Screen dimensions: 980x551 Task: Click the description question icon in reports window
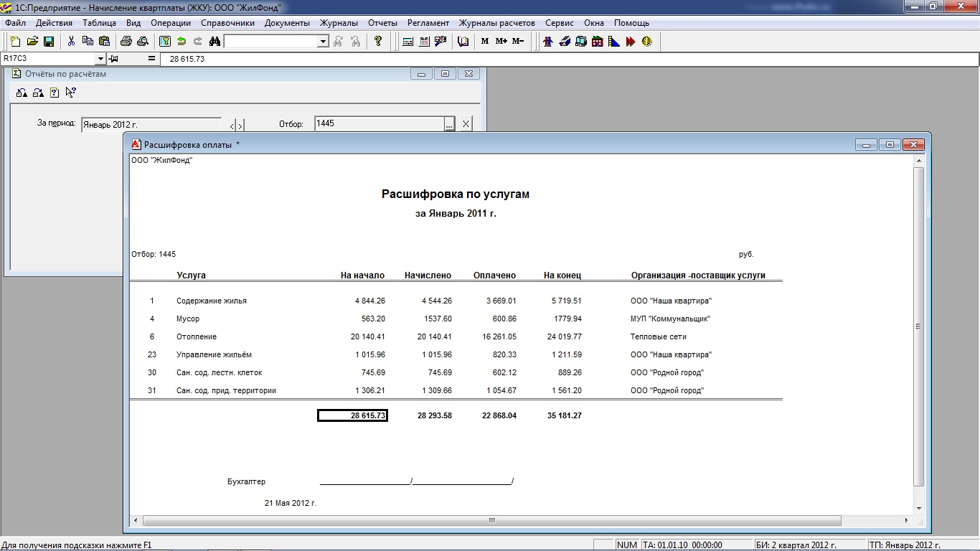pyautogui.click(x=55, y=92)
